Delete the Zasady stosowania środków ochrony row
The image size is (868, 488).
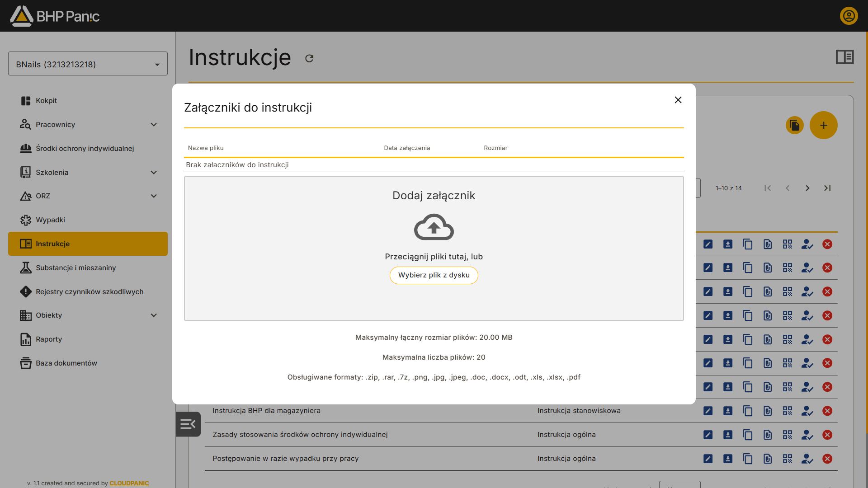point(827,435)
